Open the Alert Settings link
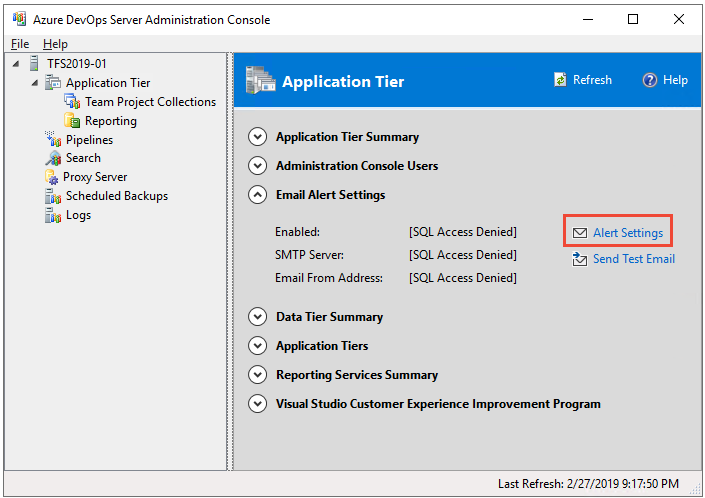The height and width of the screenshot is (498, 705). click(x=628, y=233)
